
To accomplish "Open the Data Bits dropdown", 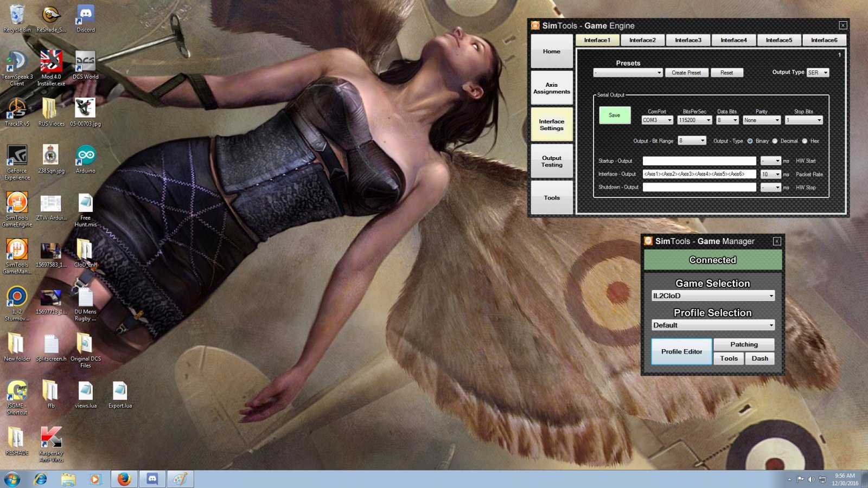I will pos(727,120).
